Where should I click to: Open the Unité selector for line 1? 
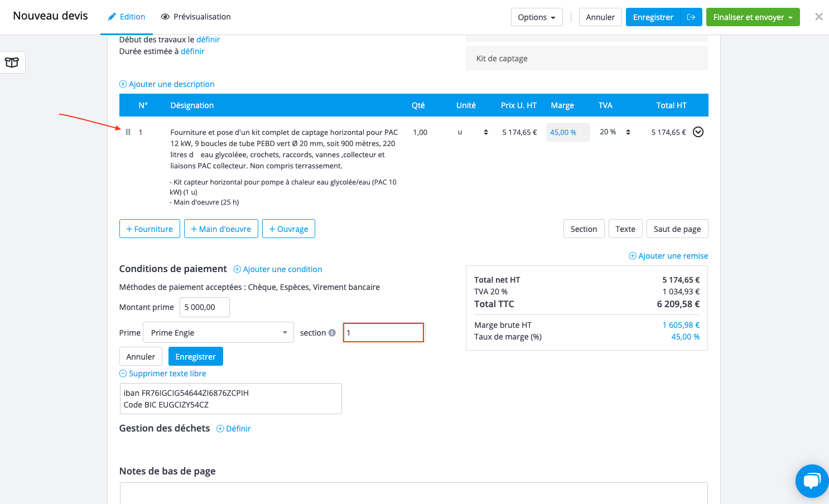tap(472, 132)
